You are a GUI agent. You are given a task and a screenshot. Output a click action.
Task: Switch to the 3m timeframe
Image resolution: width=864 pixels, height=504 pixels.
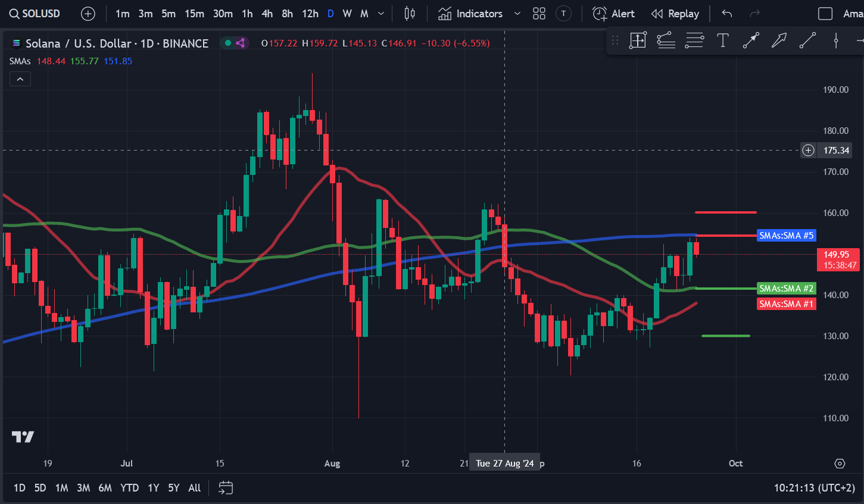click(146, 14)
